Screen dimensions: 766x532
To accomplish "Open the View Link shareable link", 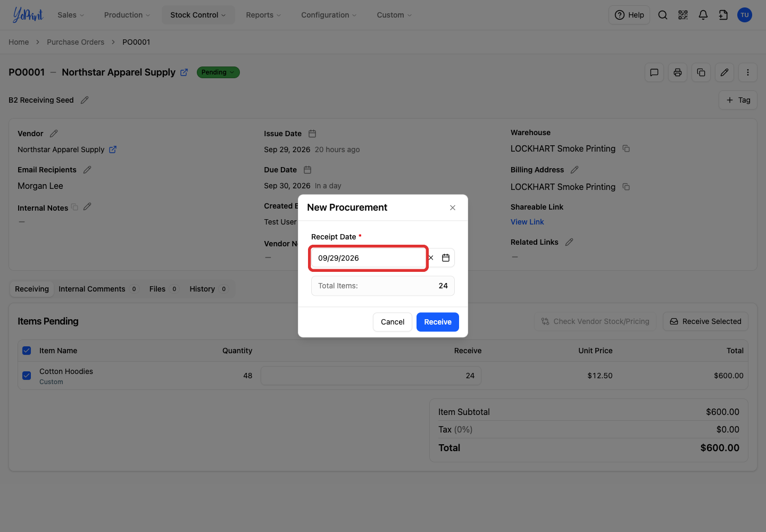I will (527, 222).
